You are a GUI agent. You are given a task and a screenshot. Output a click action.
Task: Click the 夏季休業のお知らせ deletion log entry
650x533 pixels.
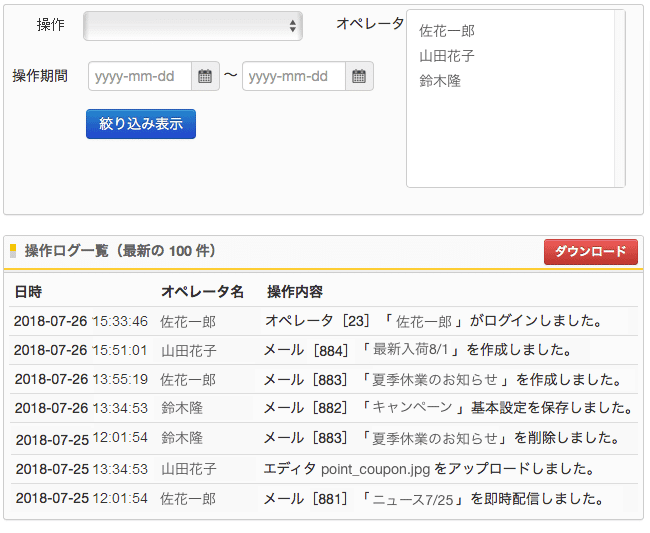(440, 438)
